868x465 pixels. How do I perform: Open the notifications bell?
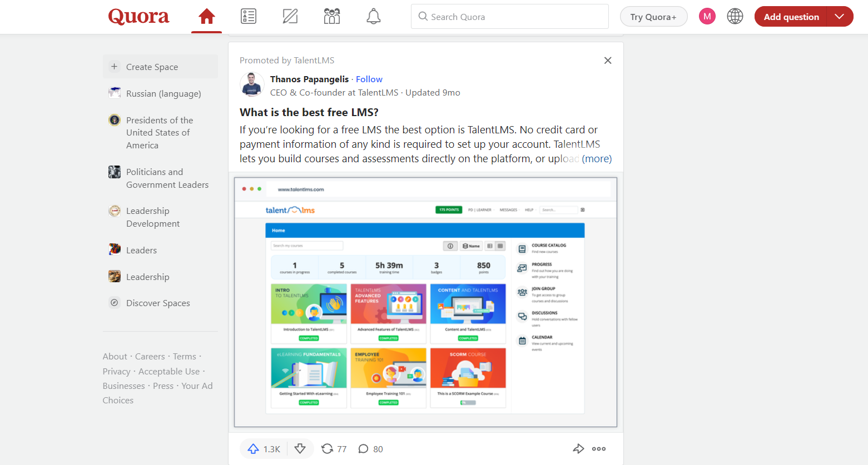(x=374, y=17)
